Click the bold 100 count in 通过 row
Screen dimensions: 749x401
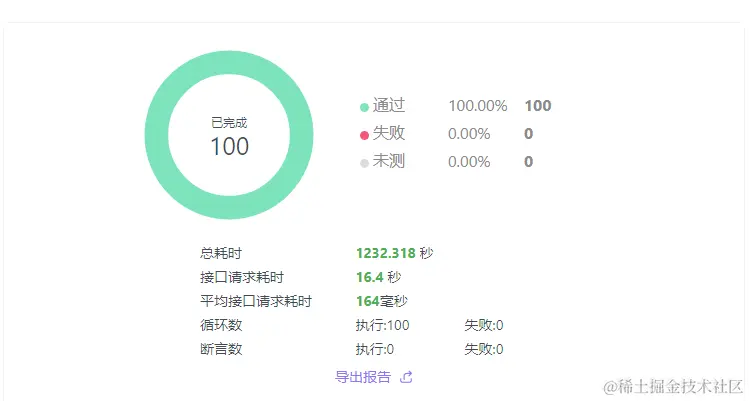click(538, 106)
